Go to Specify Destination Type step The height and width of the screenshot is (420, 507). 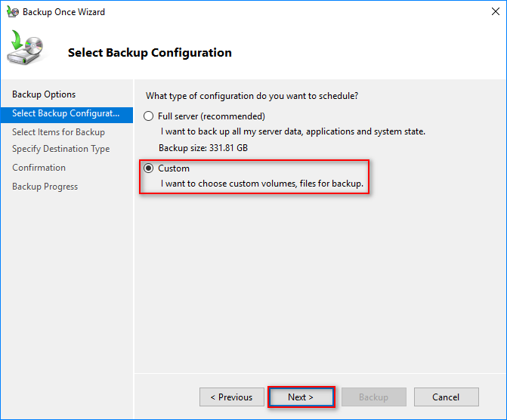60,149
